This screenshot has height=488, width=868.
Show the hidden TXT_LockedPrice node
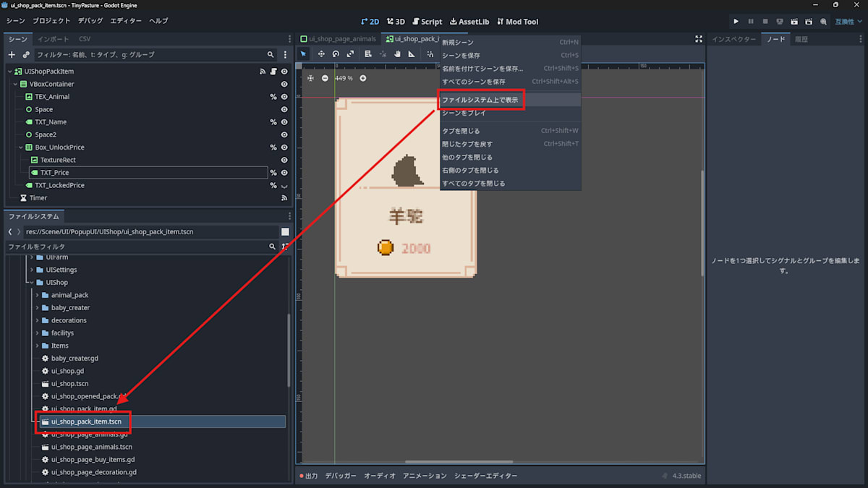(x=284, y=186)
